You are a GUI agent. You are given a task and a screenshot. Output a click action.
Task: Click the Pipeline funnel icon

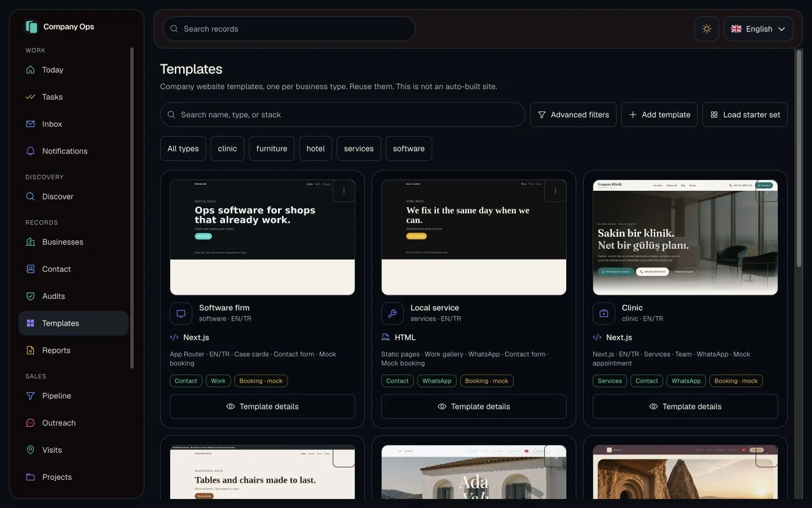30,396
